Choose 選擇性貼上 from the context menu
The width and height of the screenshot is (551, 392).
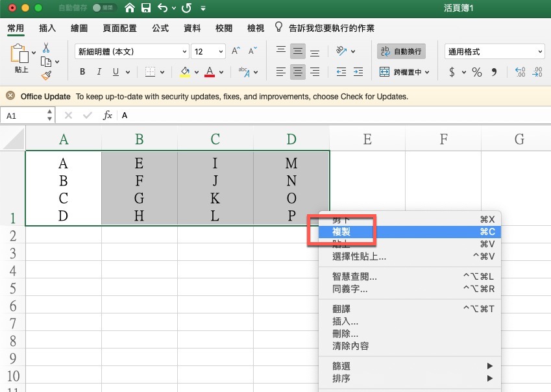[359, 256]
